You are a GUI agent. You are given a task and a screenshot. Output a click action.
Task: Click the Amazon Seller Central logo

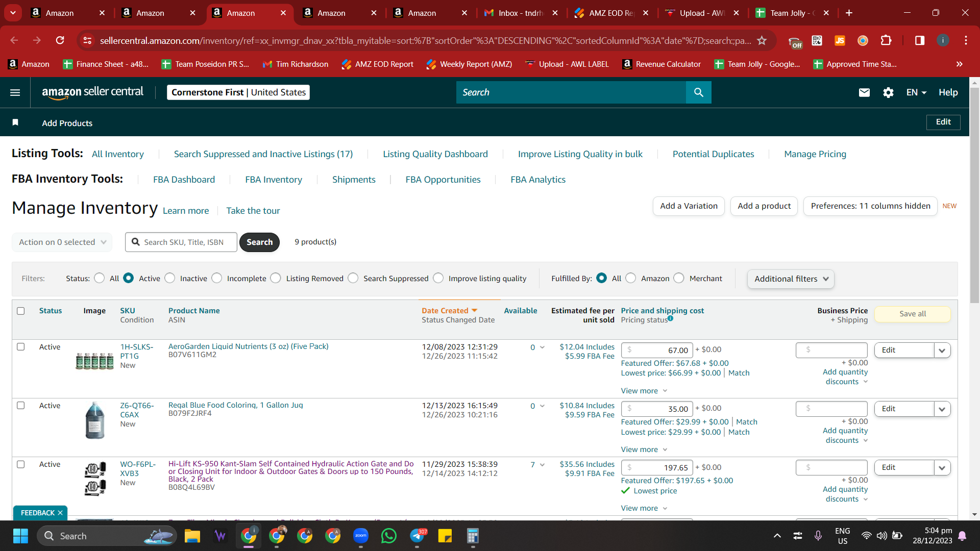tap(92, 92)
